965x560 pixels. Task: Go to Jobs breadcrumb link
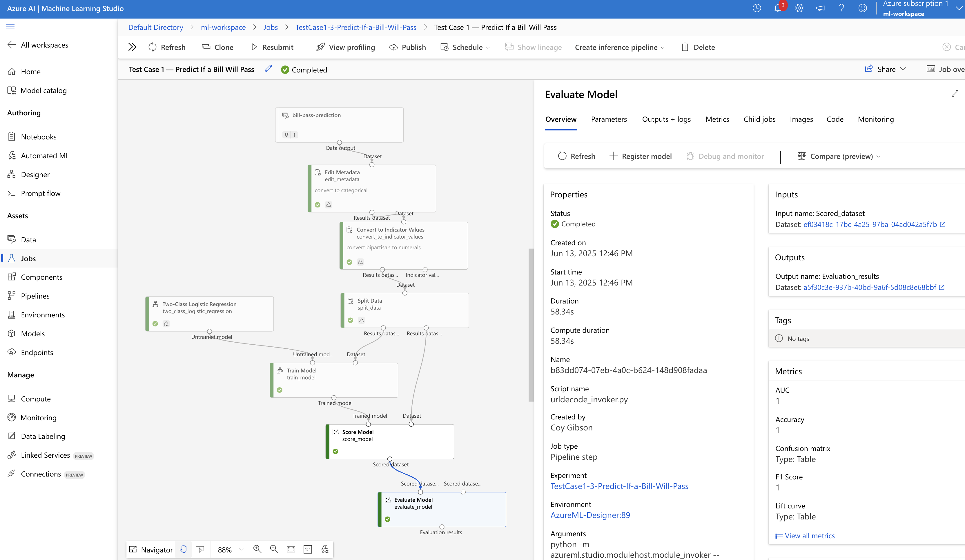270,27
